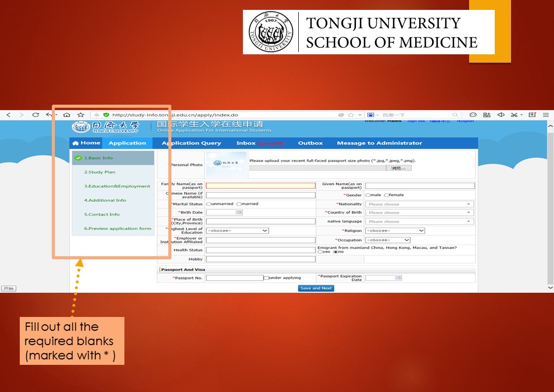This screenshot has height=392, width=554.
Task: Open the browser hamburger menu
Action: pos(546,115)
